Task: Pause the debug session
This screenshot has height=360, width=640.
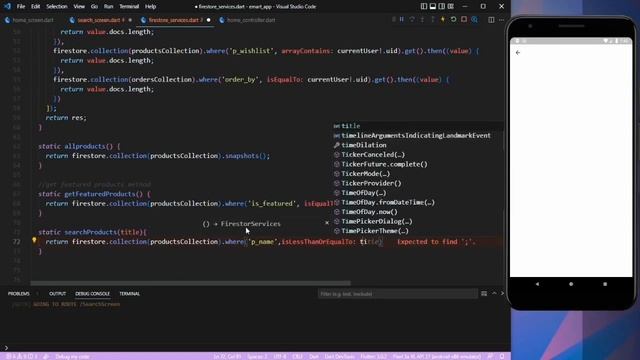Action: pos(402,20)
